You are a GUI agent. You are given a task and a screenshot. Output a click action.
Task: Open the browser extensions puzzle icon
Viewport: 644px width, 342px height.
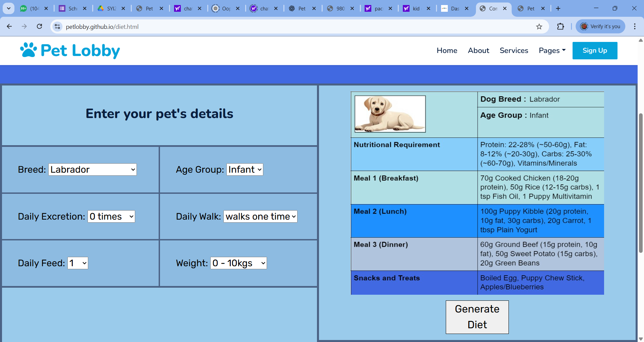coord(561,26)
